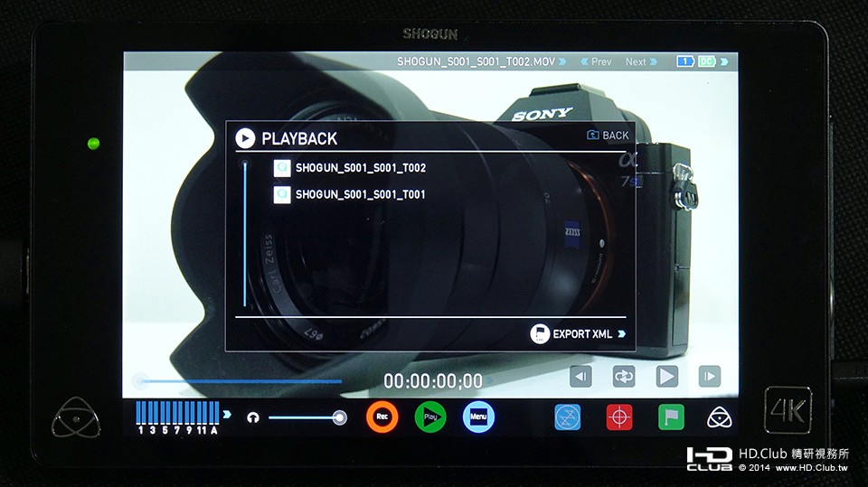Toggle the red crosshair focus assist icon
Image resolution: width=868 pixels, height=487 pixels.
tap(619, 417)
